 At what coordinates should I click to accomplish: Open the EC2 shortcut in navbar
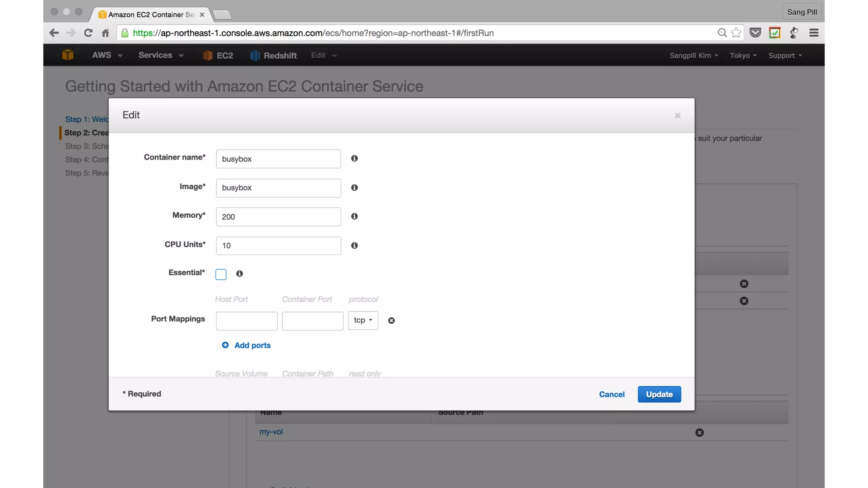(x=218, y=55)
